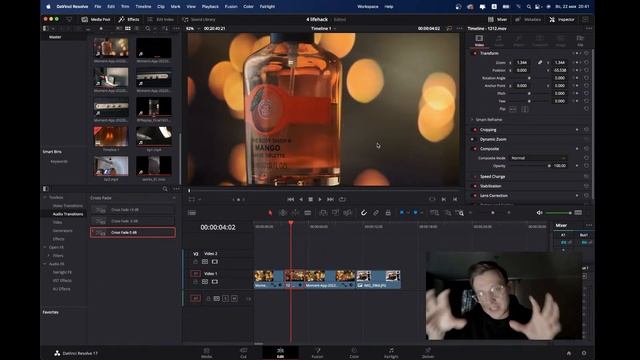Switch to the Fusion page tab
640x360 pixels.
317,353
